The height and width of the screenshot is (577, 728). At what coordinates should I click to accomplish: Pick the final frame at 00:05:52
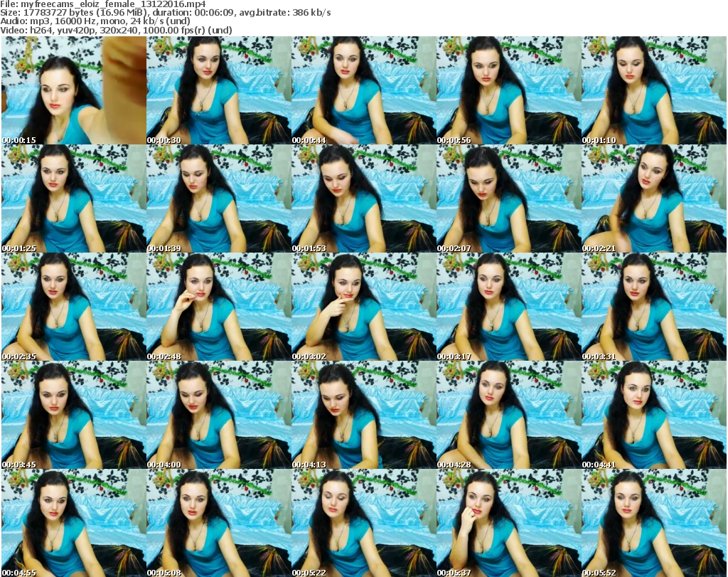click(653, 523)
